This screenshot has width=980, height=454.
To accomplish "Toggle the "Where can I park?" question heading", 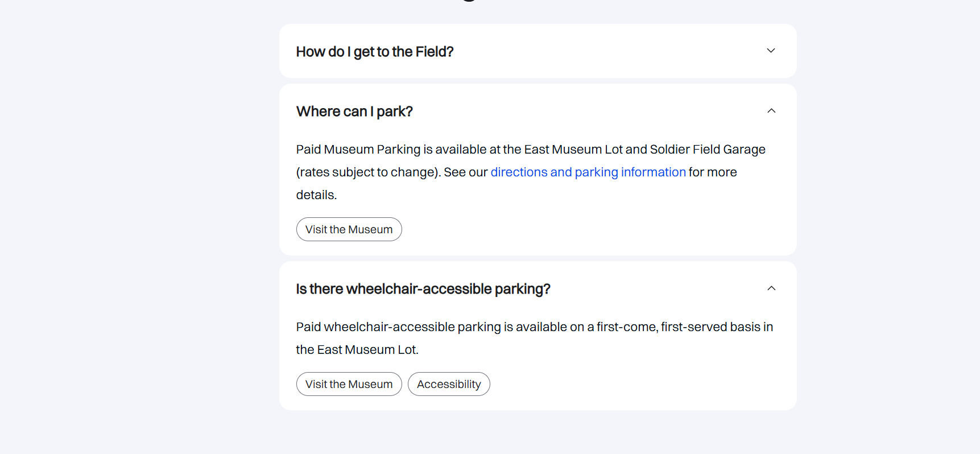I will tap(354, 112).
